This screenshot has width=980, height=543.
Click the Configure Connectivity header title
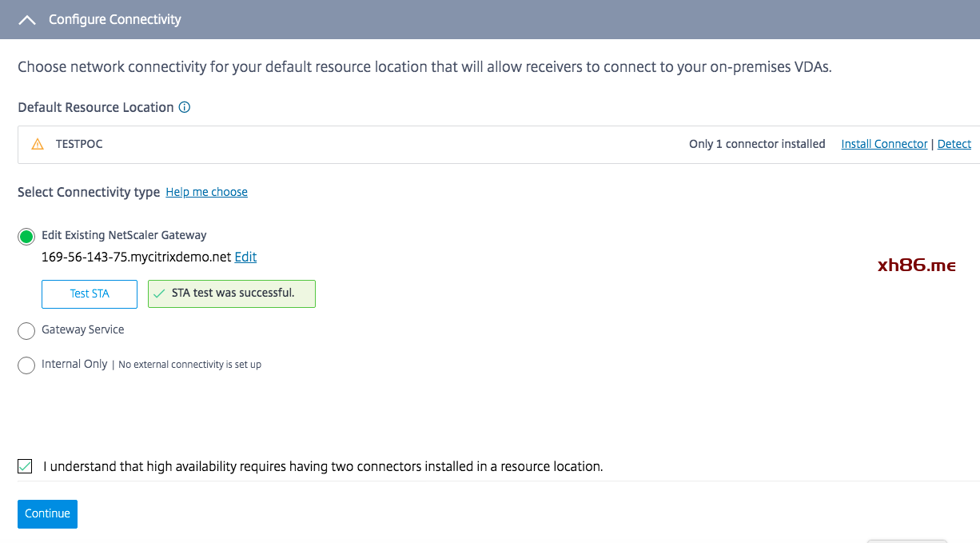pyautogui.click(x=115, y=19)
